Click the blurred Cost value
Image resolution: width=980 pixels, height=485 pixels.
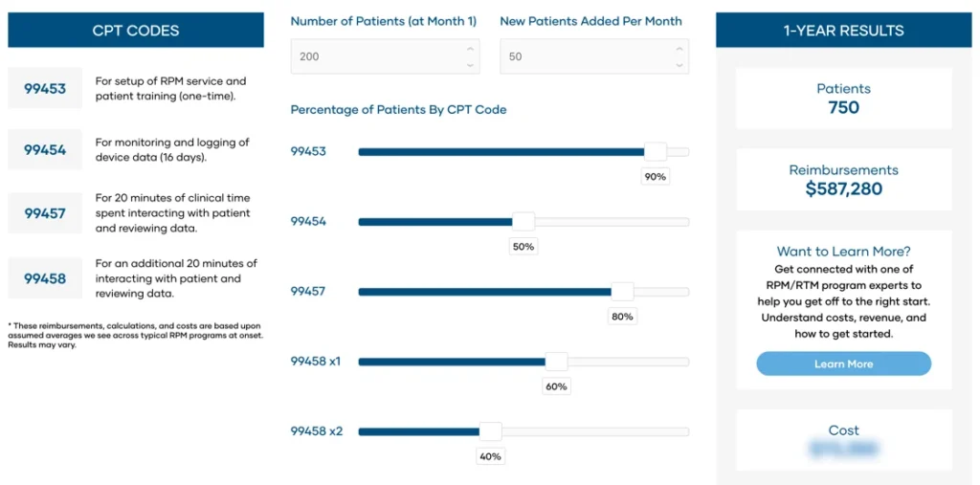pyautogui.click(x=843, y=449)
